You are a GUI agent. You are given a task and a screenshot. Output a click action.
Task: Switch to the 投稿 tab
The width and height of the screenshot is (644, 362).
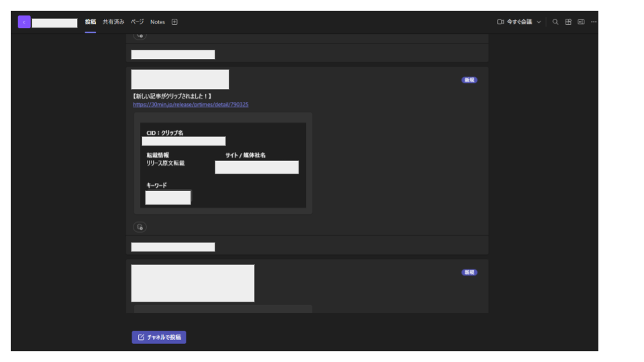click(91, 21)
